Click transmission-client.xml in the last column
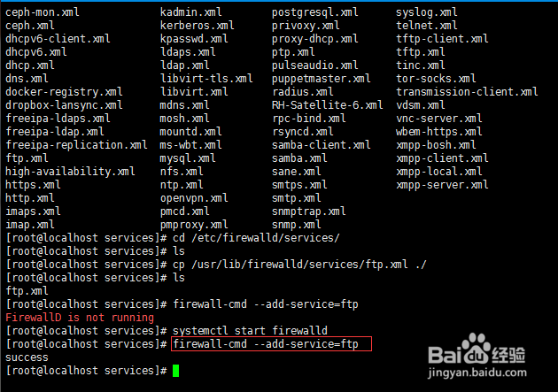This screenshot has width=558, height=392. coord(467,92)
